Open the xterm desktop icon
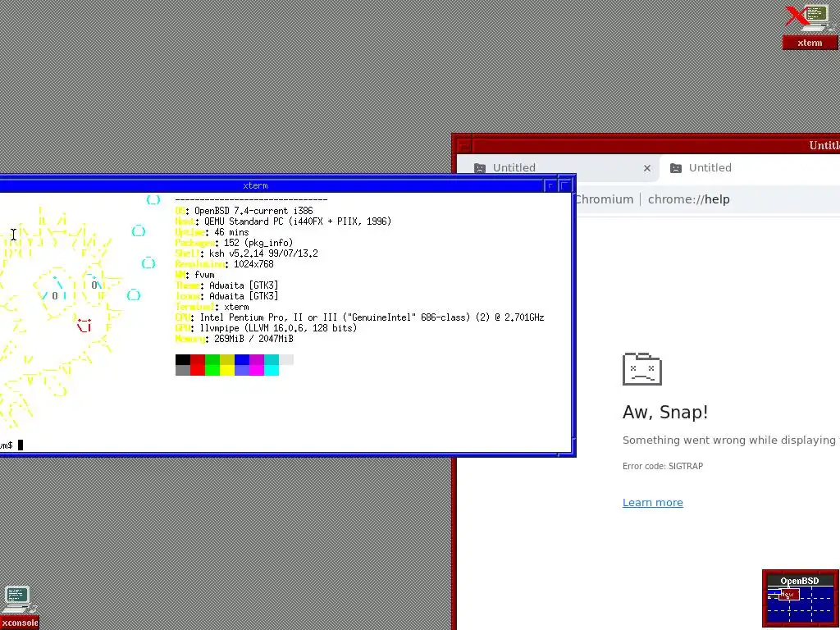The height and width of the screenshot is (630, 840). (x=810, y=27)
